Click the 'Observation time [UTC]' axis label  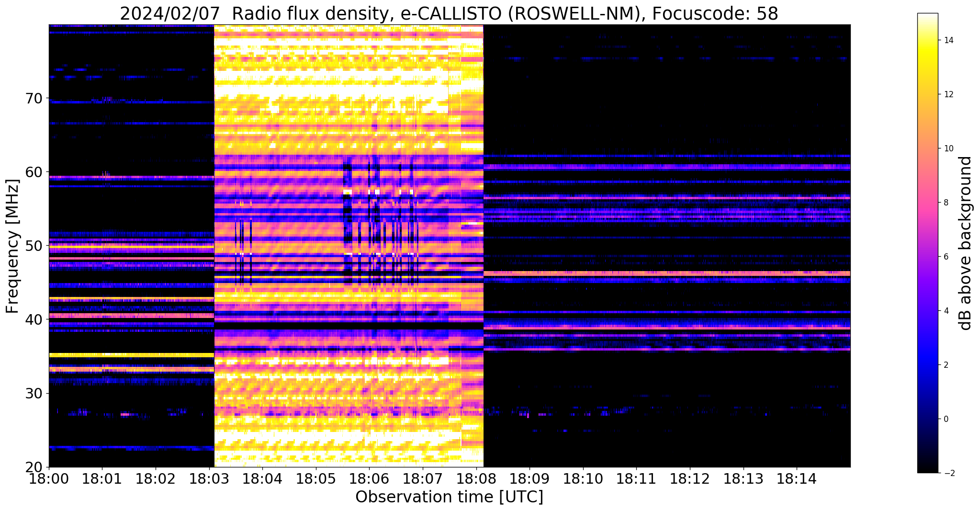[449, 497]
